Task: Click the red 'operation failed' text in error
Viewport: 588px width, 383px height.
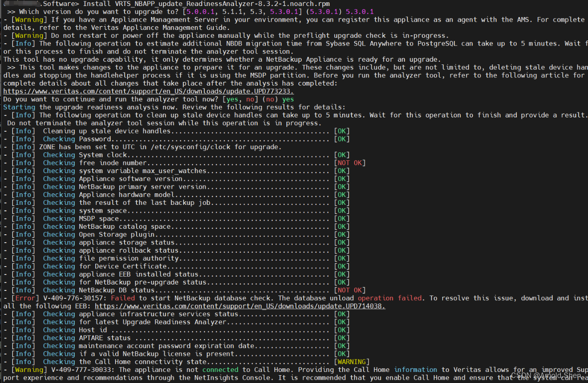Action: pos(390,298)
